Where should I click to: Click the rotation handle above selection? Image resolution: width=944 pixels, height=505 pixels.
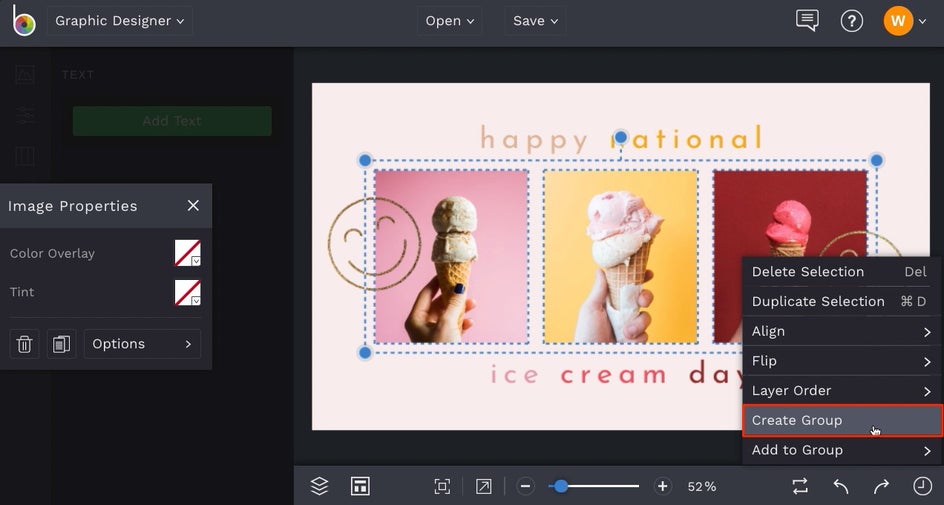(621, 138)
